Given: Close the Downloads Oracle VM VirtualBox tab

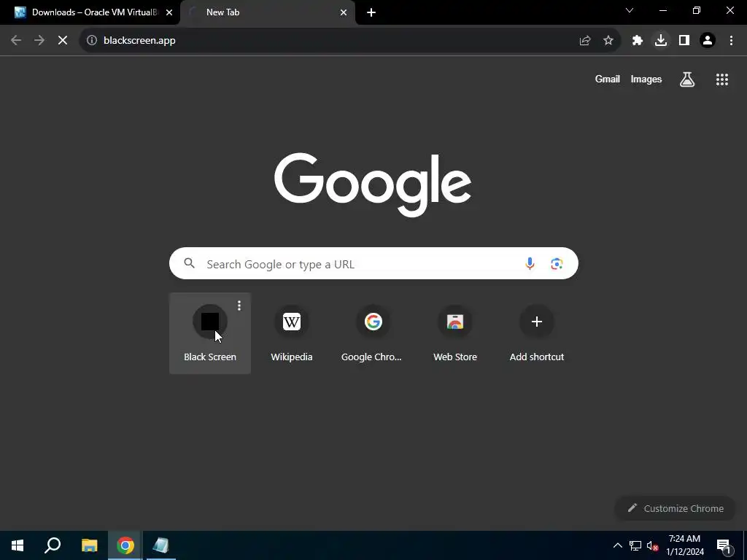Looking at the screenshot, I should [x=169, y=12].
